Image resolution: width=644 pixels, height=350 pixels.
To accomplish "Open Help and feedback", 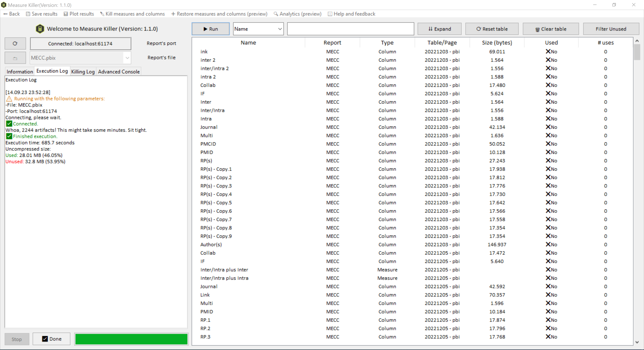I will point(352,14).
